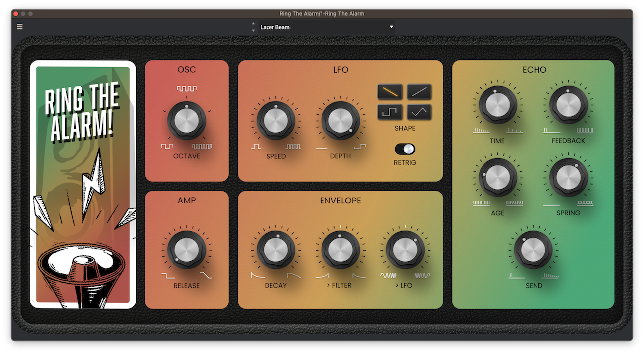Step to the next preset with the down arrow
644x354 pixels.
pos(253,29)
